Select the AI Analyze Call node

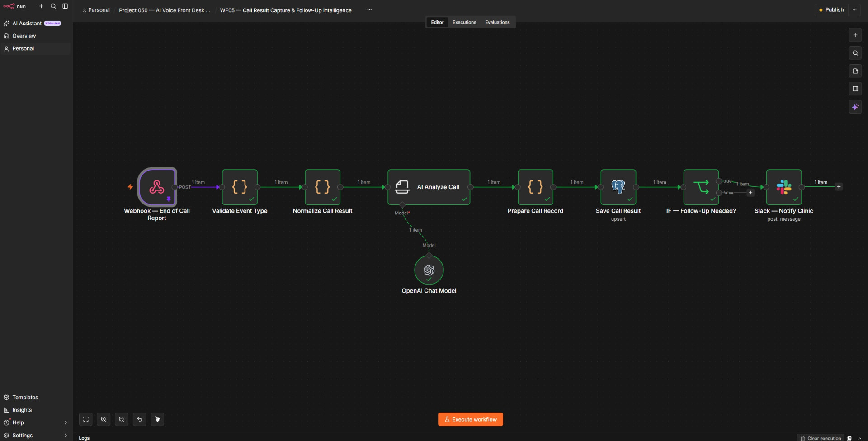point(429,187)
